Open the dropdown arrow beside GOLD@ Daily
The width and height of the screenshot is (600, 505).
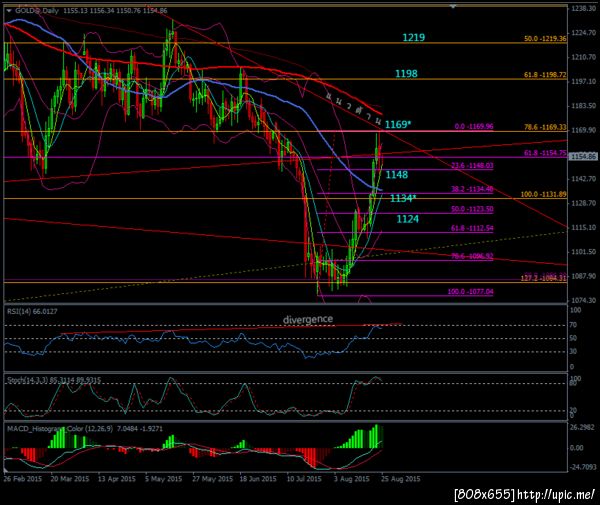pos(9,11)
